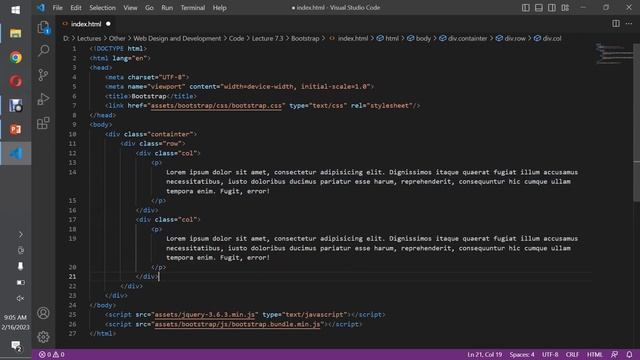The height and width of the screenshot is (360, 640).
Task: Open the View menu
Action: [x=130, y=8]
